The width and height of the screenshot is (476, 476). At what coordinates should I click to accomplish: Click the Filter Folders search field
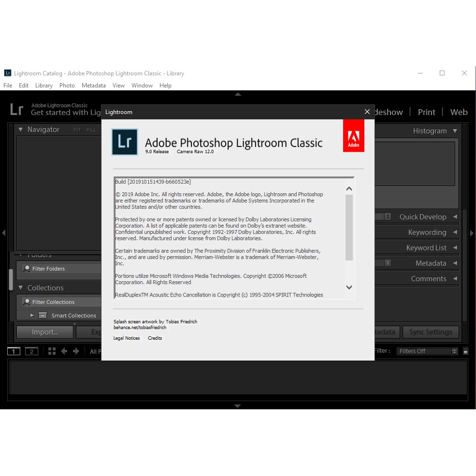point(61,269)
